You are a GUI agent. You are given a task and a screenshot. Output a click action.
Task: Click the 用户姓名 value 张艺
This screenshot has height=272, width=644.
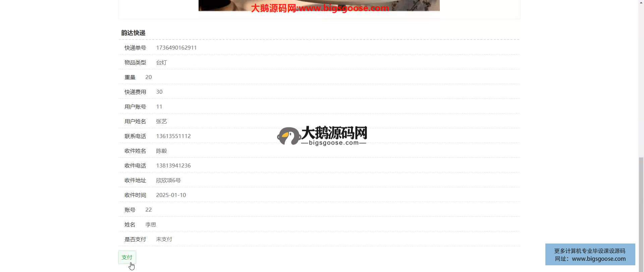tap(161, 122)
